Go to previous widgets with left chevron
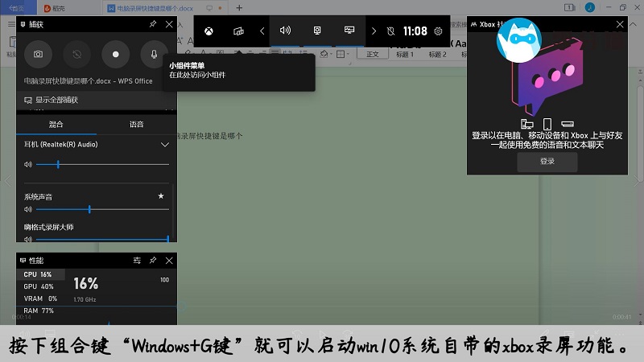The height and width of the screenshot is (362, 644). [262, 31]
